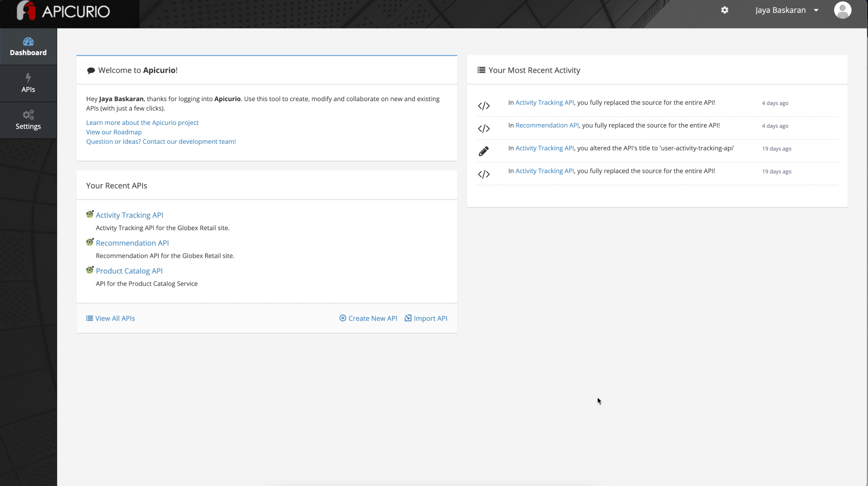Go to Settings in the sidebar

click(x=28, y=120)
